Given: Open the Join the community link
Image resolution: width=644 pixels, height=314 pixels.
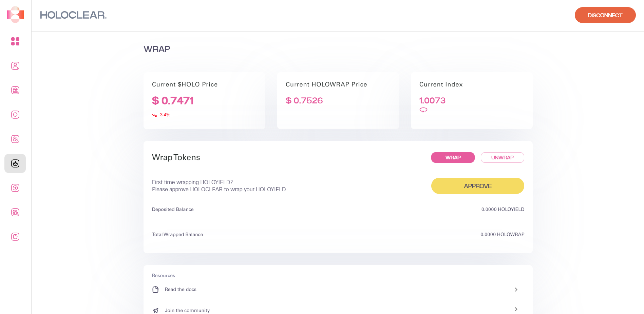Looking at the screenshot, I should coord(187,310).
